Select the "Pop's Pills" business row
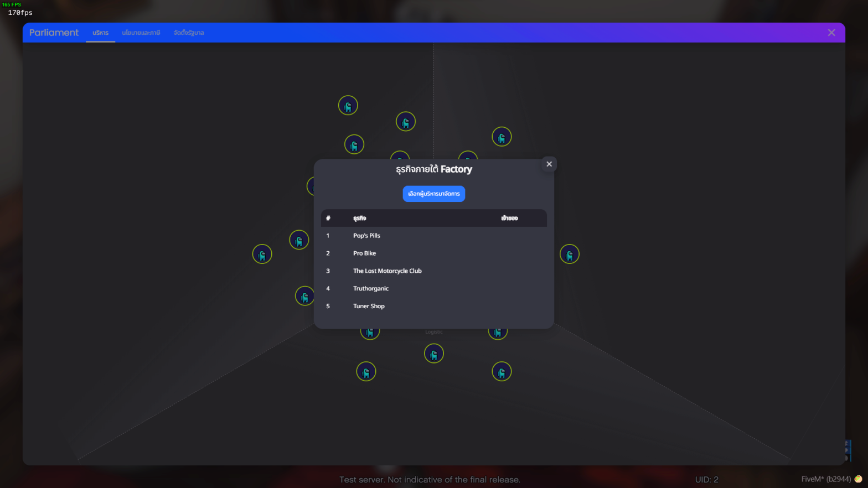Image resolution: width=868 pixels, height=488 pixels. pyautogui.click(x=434, y=236)
